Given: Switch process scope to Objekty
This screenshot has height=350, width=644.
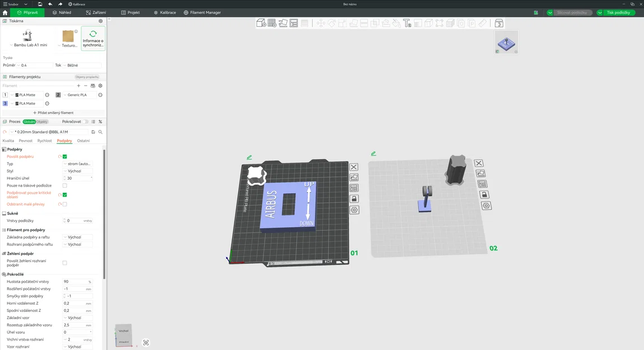Looking at the screenshot, I should pyautogui.click(x=42, y=122).
